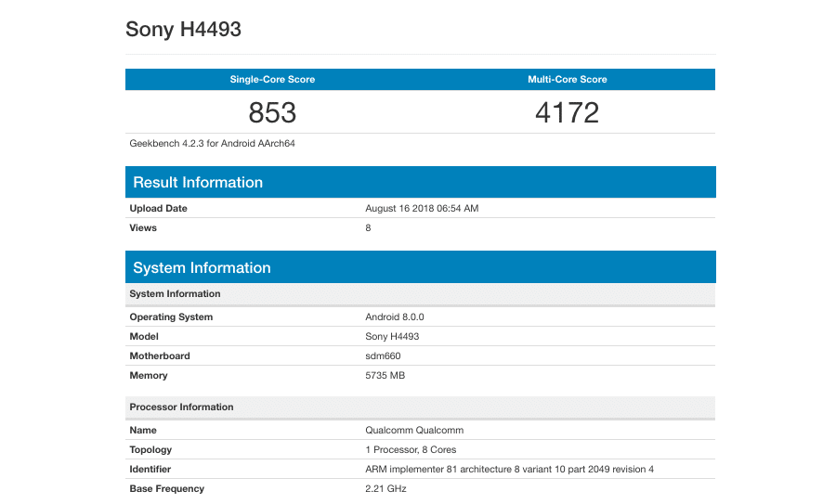Viewport: 836px width, 504px height.
Task: Click the Single-Core Score header
Action: [x=272, y=80]
